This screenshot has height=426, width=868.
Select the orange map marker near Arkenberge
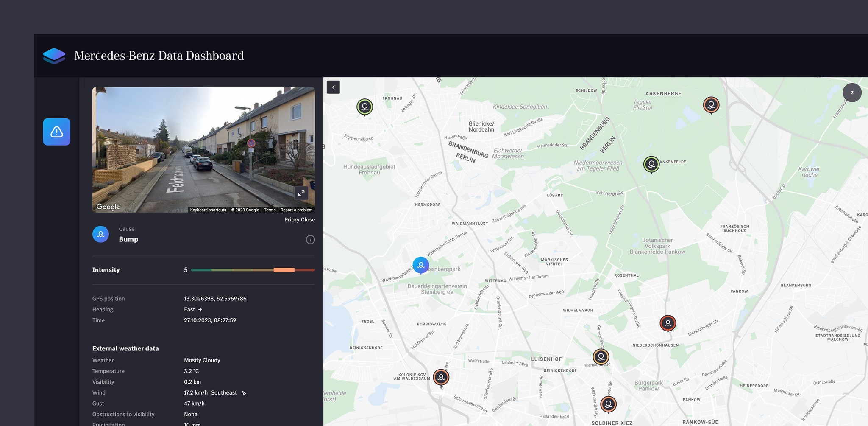click(711, 105)
